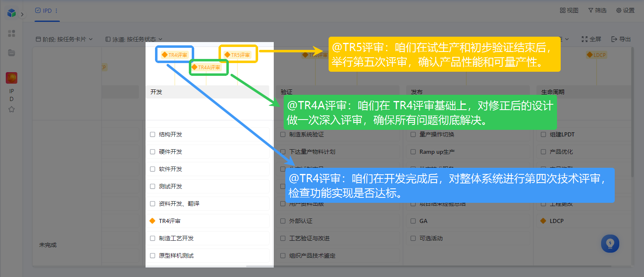The width and height of the screenshot is (644, 277).
Task: Open the folder icon in sidebar
Action: coord(12,53)
